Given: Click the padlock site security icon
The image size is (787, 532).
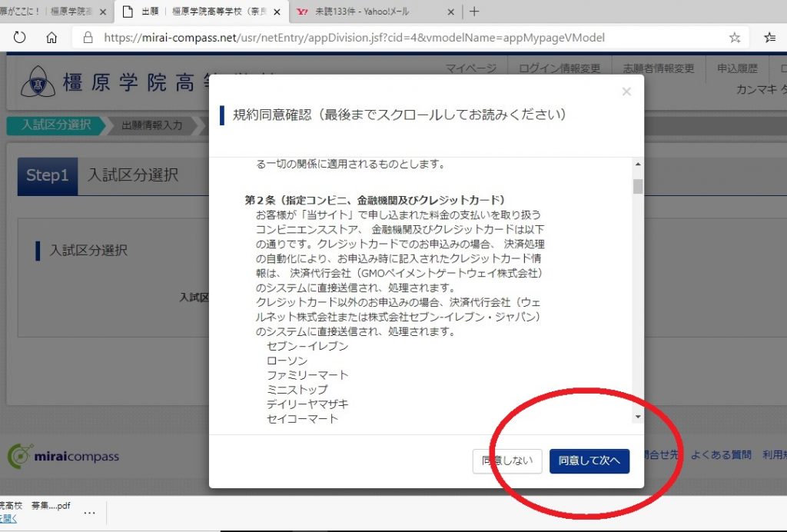Looking at the screenshot, I should pyautogui.click(x=88, y=37).
